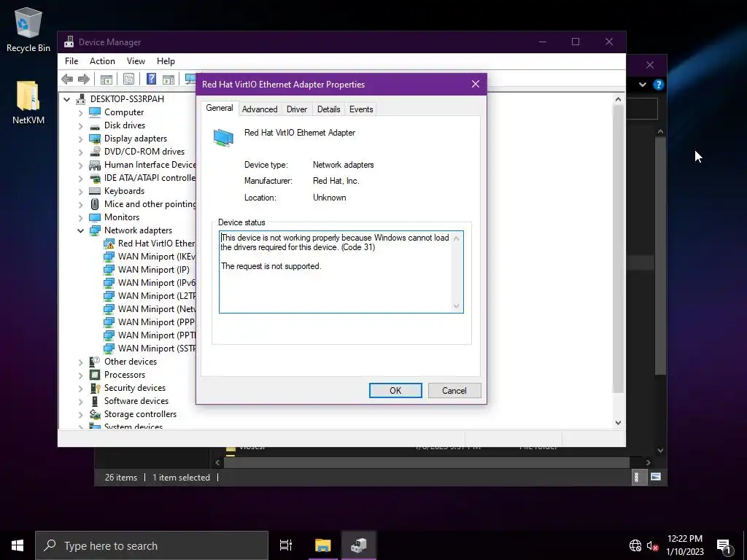Screen dimensions: 747x560
Task: Expand the Storage controllers node
Action: pyautogui.click(x=80, y=415)
